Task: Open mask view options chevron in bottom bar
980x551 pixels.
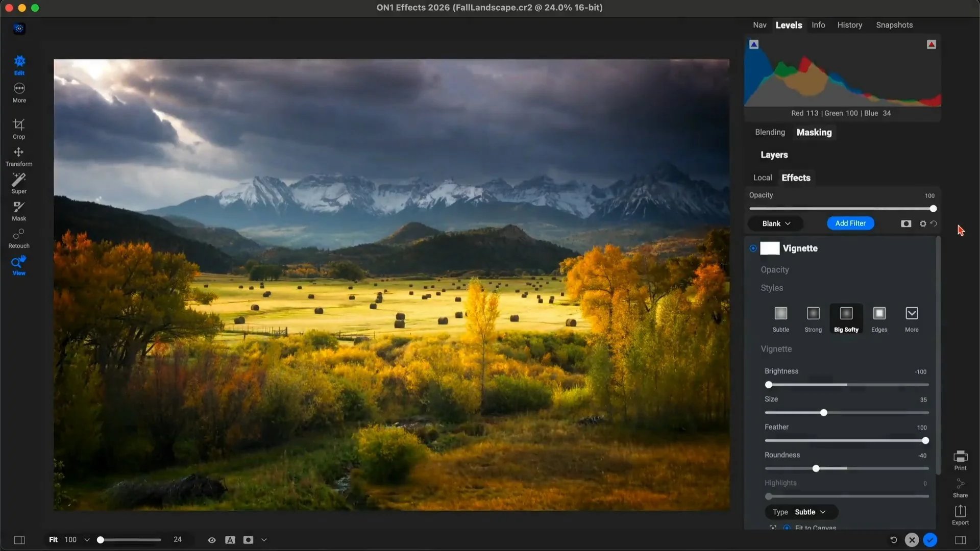Action: tap(264, 540)
